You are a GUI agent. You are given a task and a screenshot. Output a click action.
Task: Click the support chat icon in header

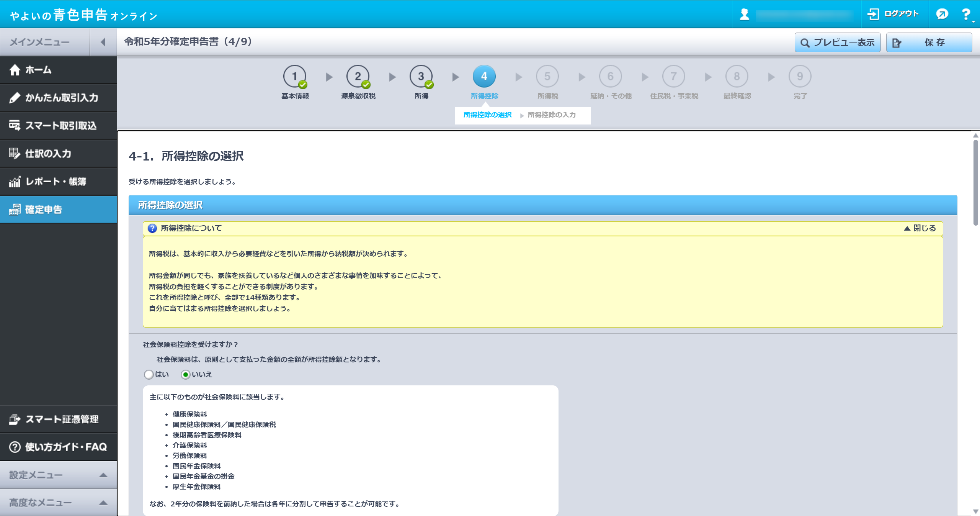pos(942,14)
